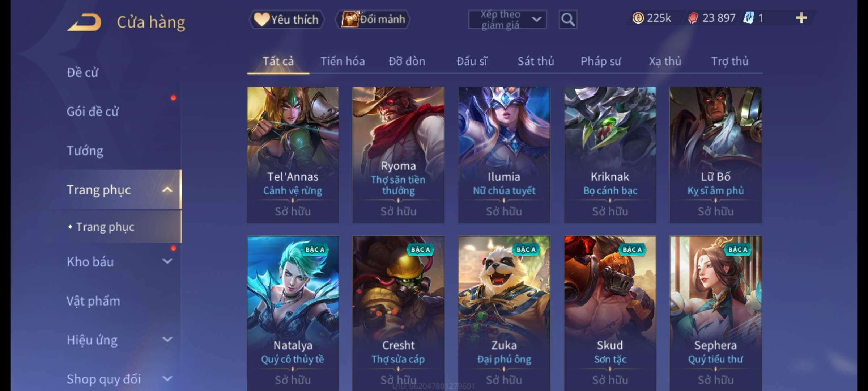The width and height of the screenshot is (868, 391).
Task: Select the Zuka Đại phú ông skin card
Action: (504, 314)
